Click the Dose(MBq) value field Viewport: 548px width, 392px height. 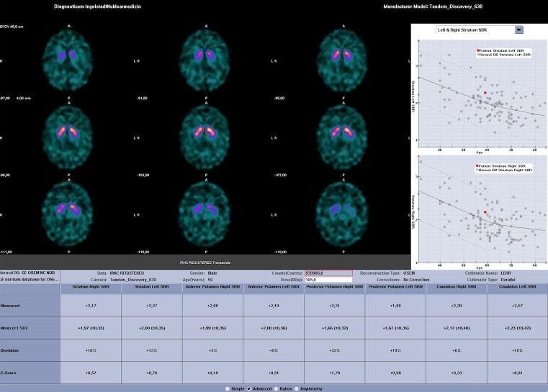[328, 280]
